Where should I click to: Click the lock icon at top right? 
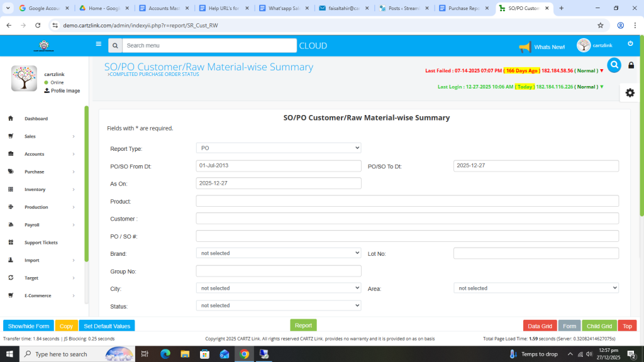tap(631, 65)
